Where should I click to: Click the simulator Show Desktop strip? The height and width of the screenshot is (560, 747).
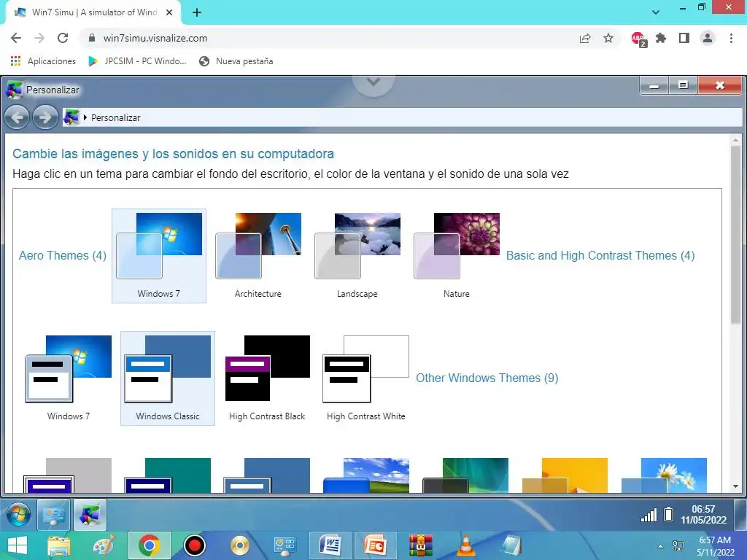740,515
